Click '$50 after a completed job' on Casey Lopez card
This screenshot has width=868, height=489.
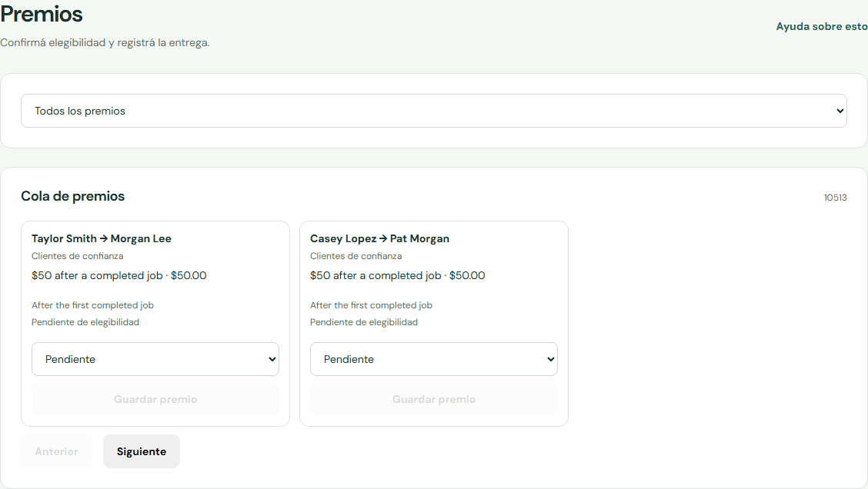click(x=376, y=275)
